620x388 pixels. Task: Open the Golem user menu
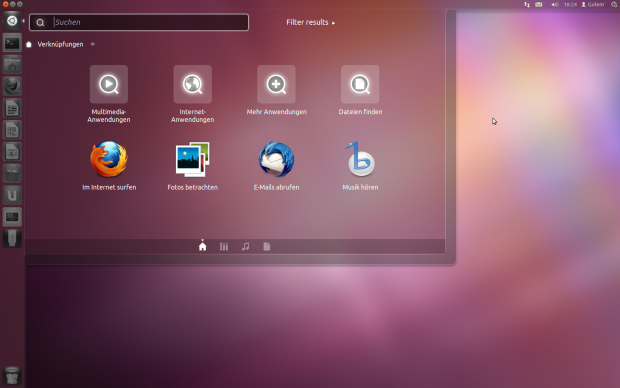point(593,4)
